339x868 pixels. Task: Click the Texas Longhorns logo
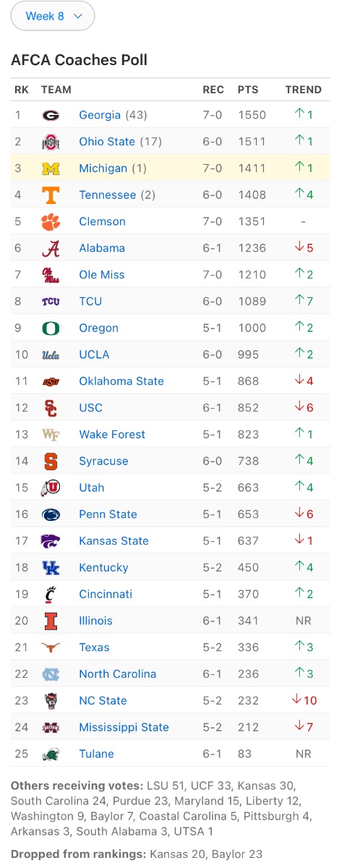(x=51, y=647)
